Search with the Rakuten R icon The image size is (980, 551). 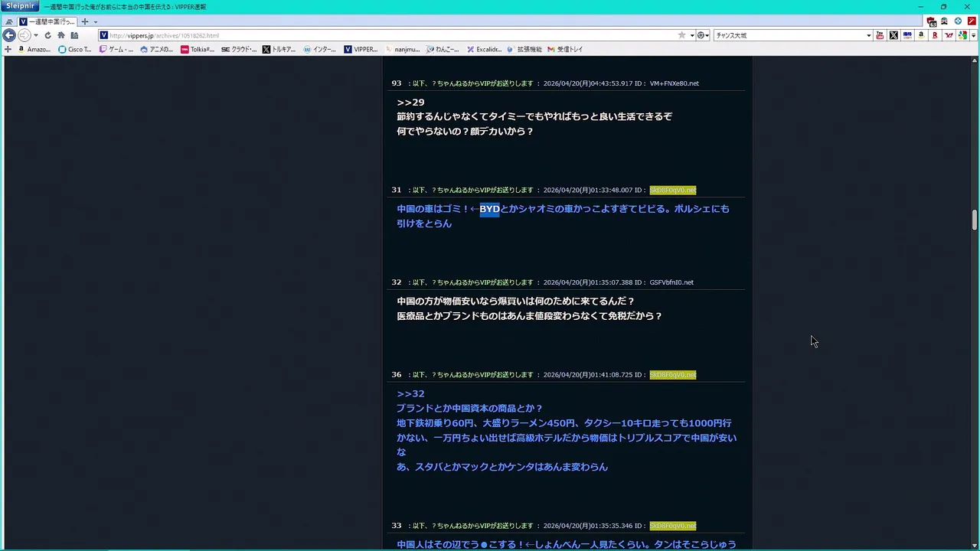935,35
